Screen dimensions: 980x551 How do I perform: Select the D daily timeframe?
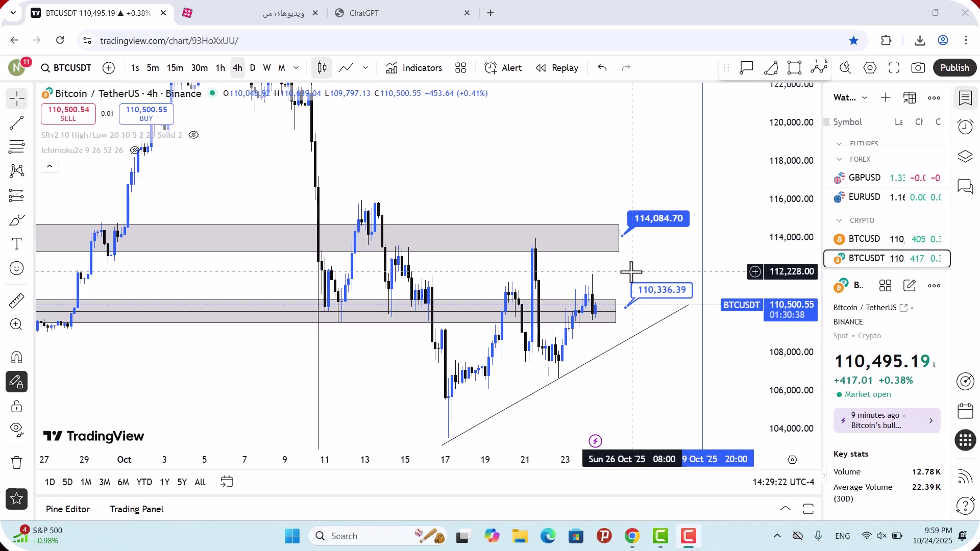pos(253,68)
